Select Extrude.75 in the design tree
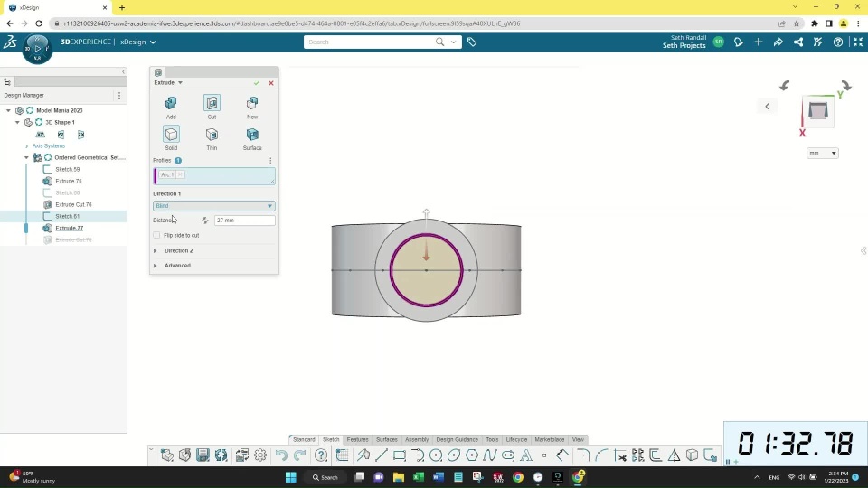 coord(68,181)
